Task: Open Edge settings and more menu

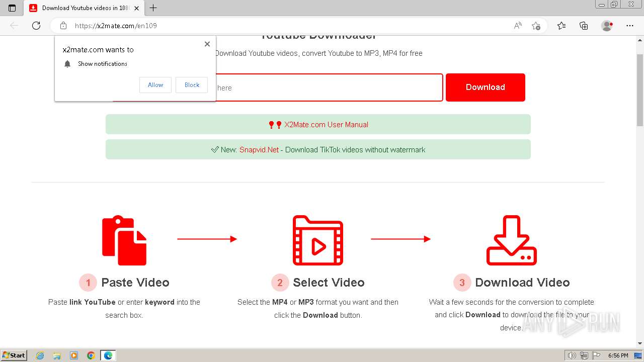Action: click(x=630, y=26)
